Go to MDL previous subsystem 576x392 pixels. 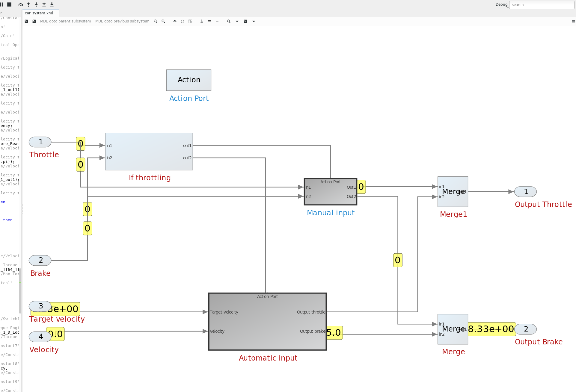pos(122,21)
